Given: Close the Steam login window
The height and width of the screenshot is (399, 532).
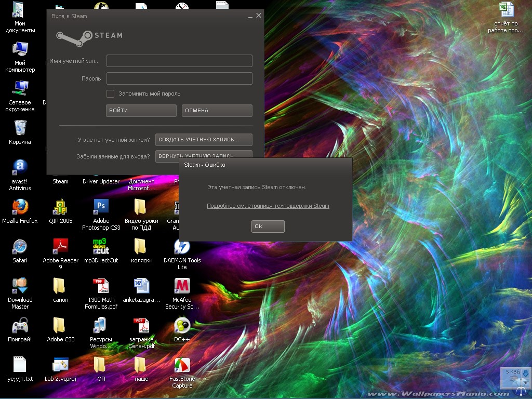Looking at the screenshot, I should click(x=259, y=16).
